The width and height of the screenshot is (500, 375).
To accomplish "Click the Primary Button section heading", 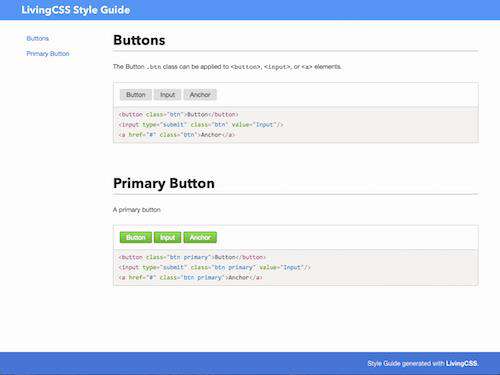I will pyautogui.click(x=164, y=183).
